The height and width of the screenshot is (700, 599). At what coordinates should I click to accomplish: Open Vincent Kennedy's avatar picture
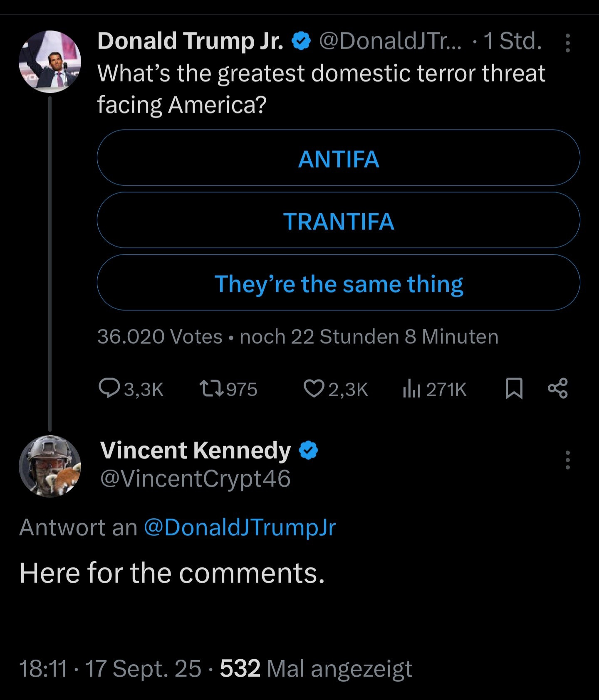click(x=50, y=466)
